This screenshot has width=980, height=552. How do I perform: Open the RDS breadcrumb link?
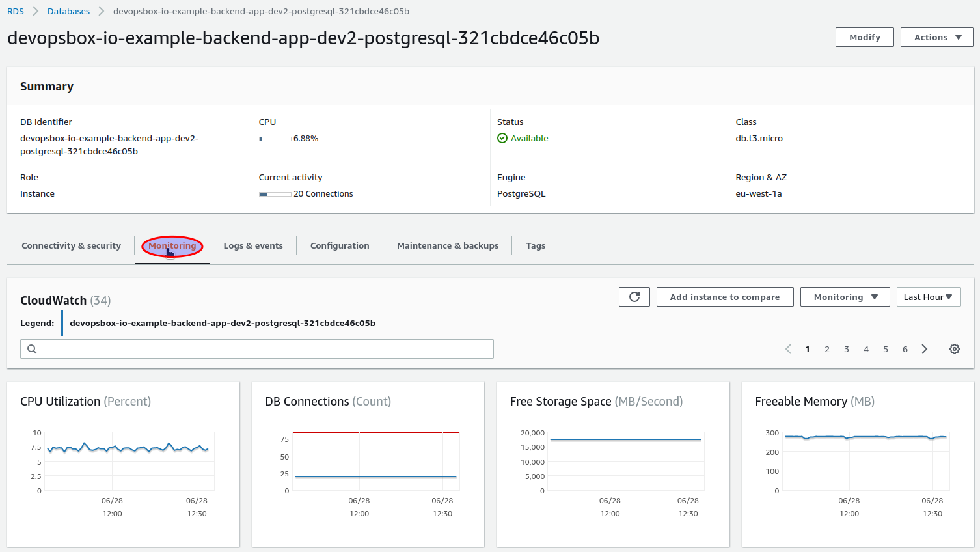15,11
